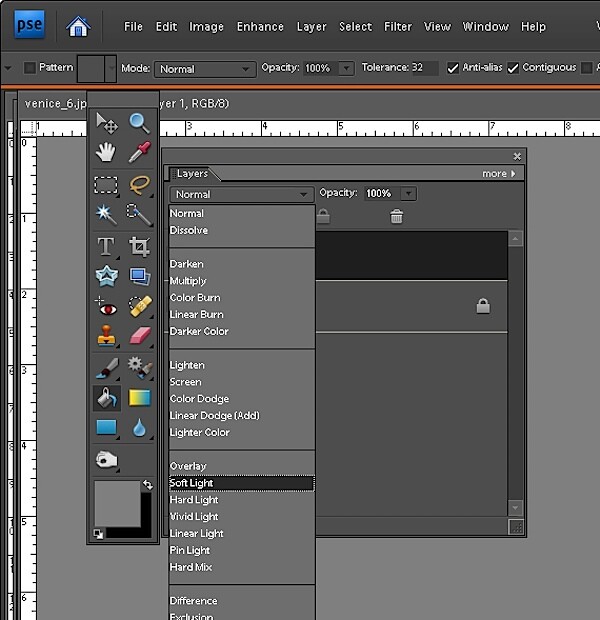The image size is (600, 620).
Task: Select the Cookie Cutter star tool
Action: point(107,276)
